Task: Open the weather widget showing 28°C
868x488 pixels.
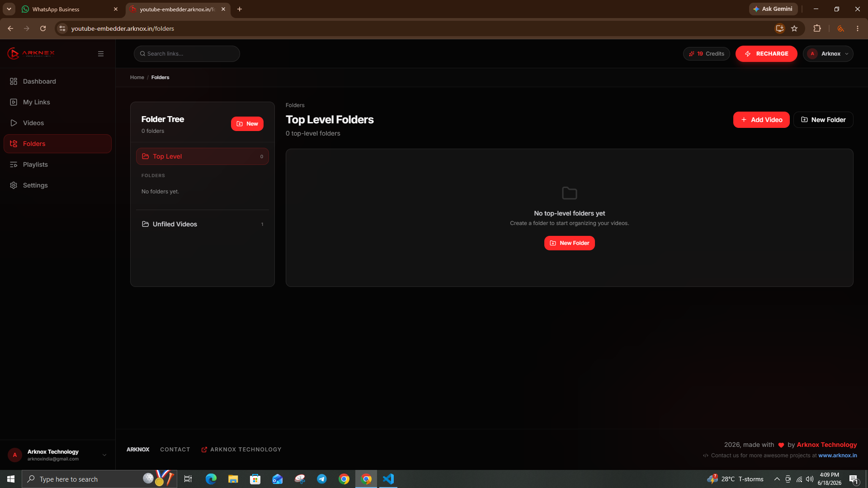Action: 736,479
